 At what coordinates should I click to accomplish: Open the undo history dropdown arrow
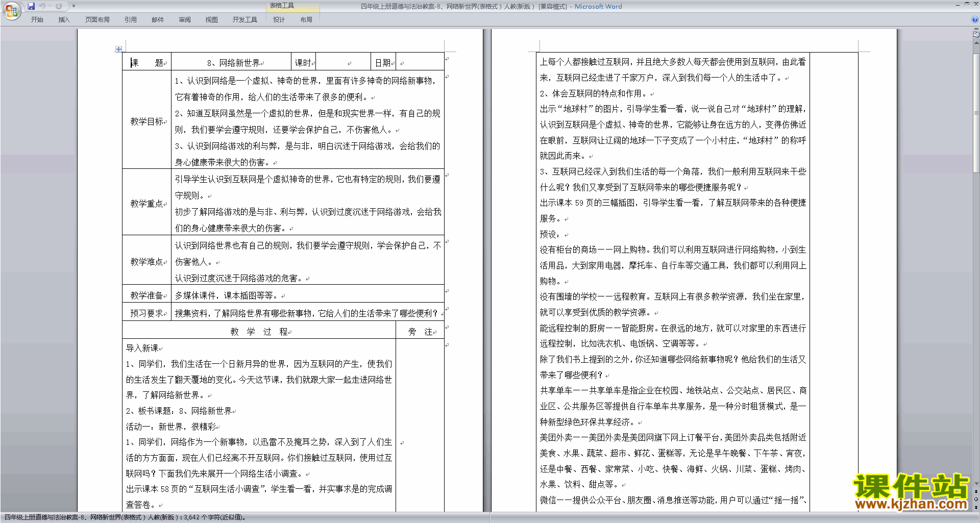click(50, 6)
